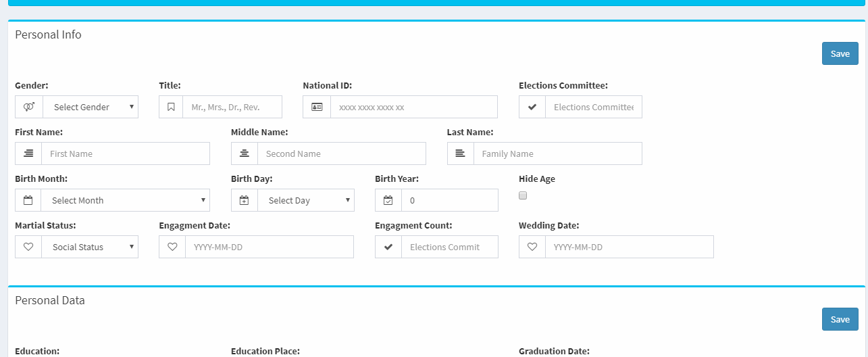Click the Personal Info section heading

[x=48, y=34]
